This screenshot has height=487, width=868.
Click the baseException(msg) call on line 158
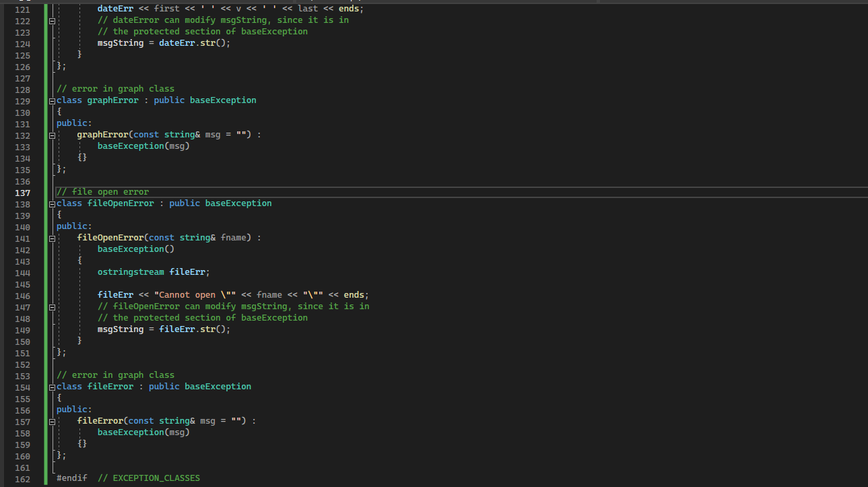(x=143, y=432)
